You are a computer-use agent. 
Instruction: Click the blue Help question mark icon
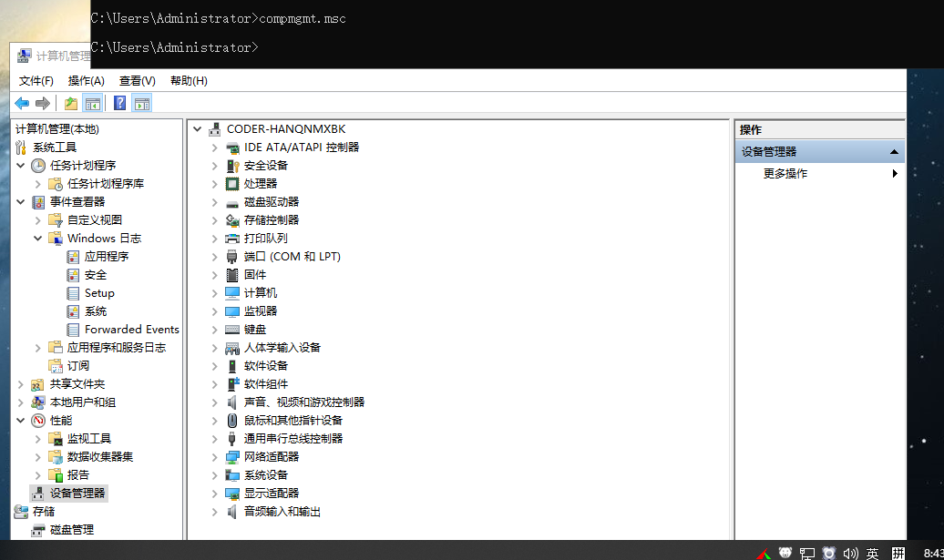(119, 104)
